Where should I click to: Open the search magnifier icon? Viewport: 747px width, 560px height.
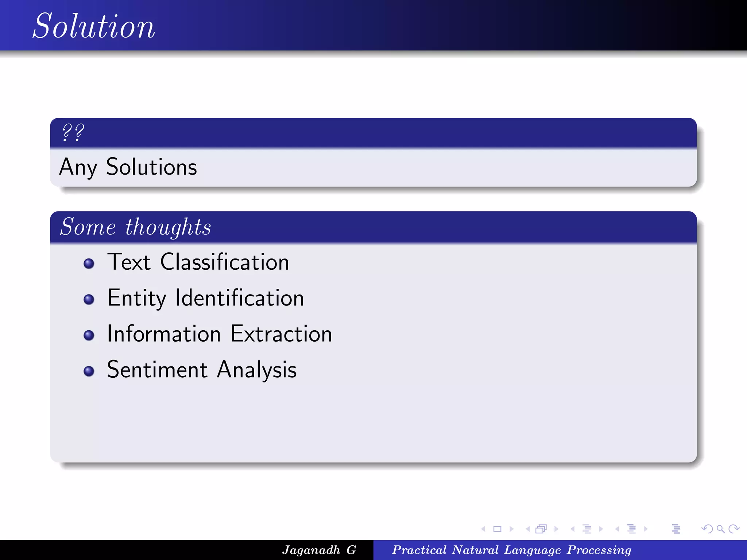click(x=720, y=529)
